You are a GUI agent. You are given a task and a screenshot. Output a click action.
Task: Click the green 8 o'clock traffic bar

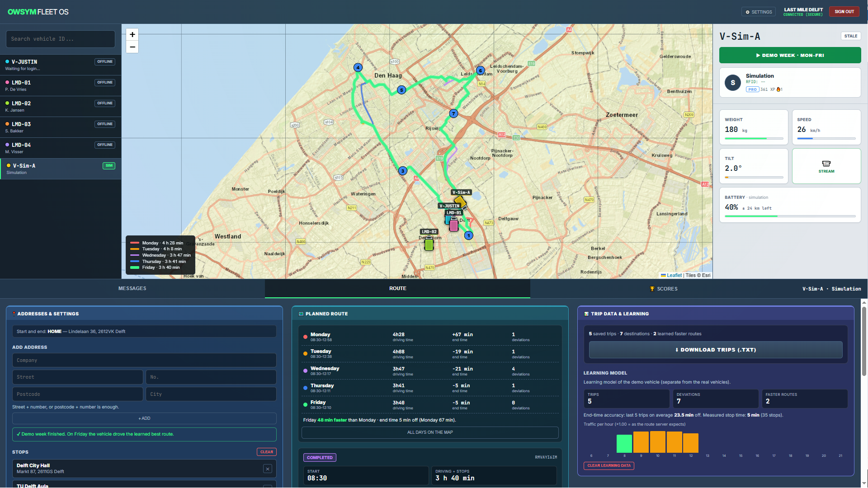click(624, 444)
